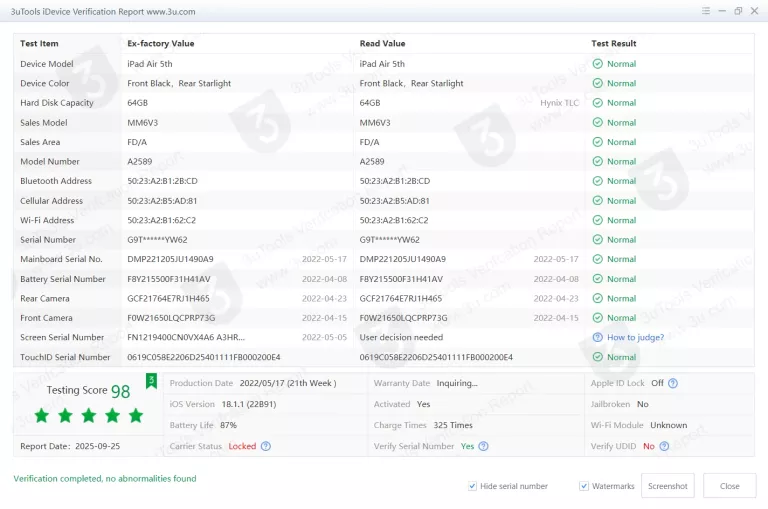Click the Battery Life 87% value
The image size is (768, 509).
coord(228,425)
